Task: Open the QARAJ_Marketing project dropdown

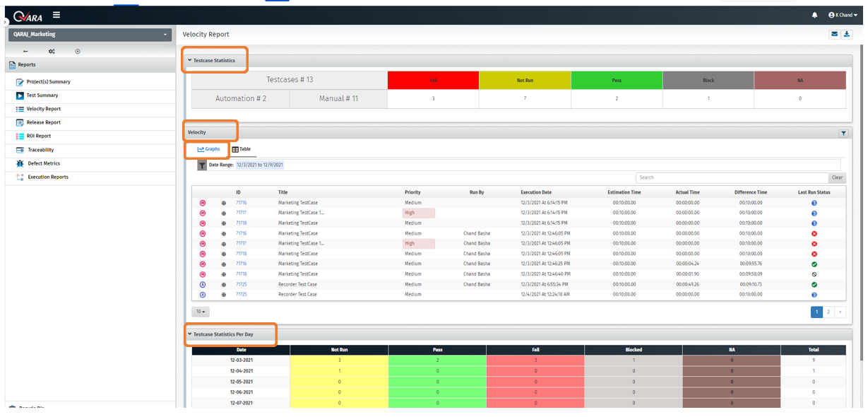Action: [x=90, y=34]
